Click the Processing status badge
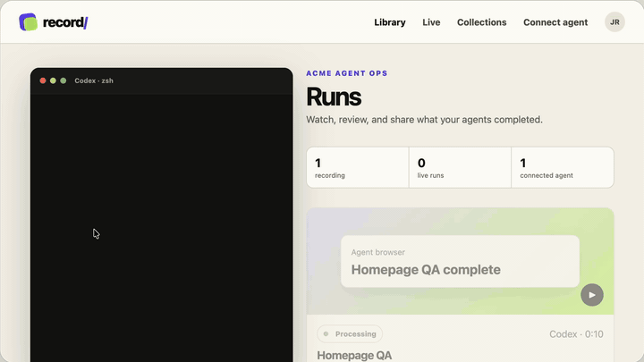The image size is (644, 362). (350, 333)
